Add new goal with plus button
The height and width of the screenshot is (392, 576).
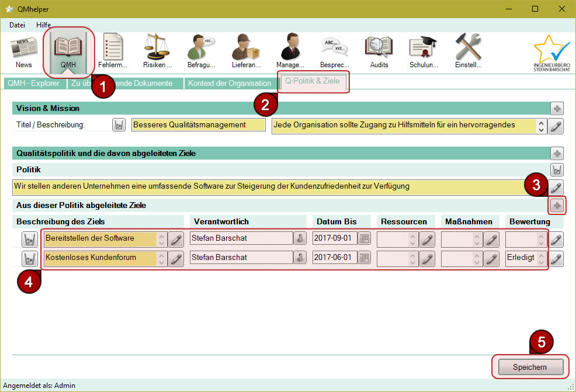557,206
